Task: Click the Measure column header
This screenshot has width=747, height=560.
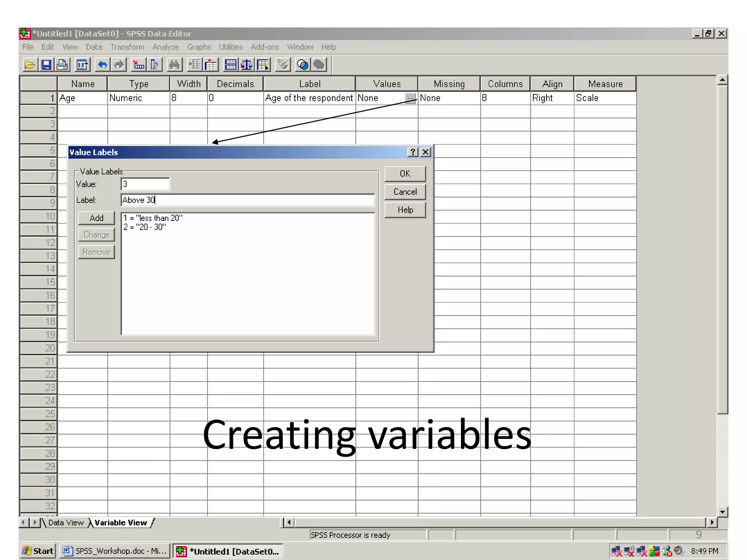Action: [x=605, y=84]
